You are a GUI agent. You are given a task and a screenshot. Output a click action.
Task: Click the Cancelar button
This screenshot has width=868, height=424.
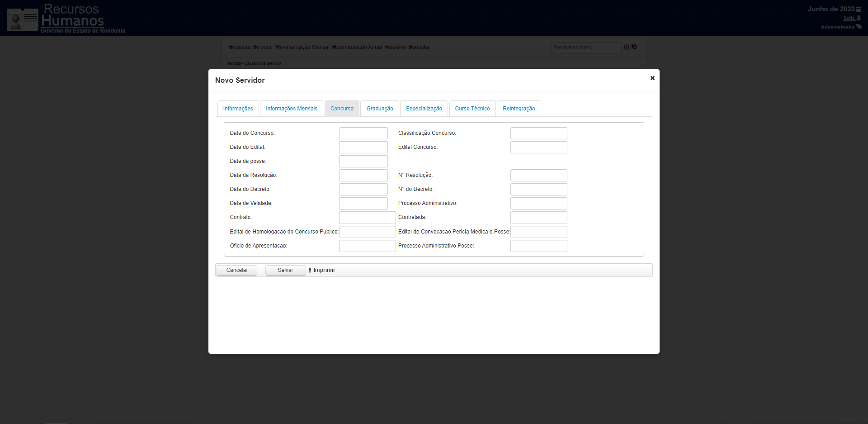(x=237, y=270)
